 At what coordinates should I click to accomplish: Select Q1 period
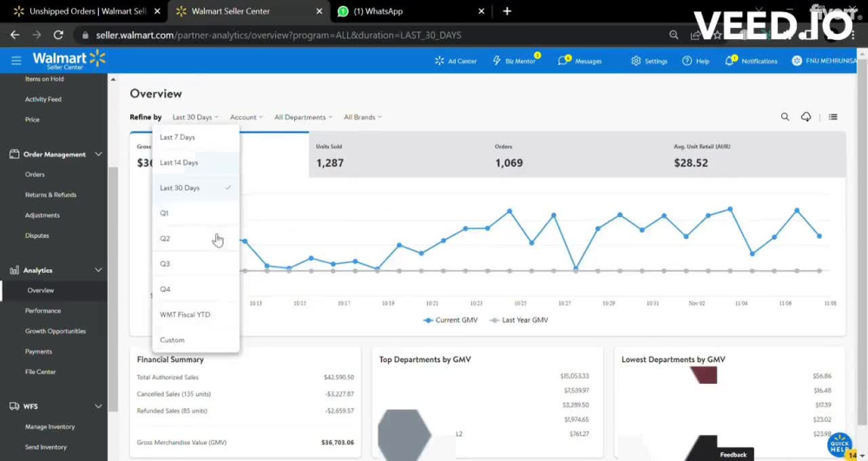(196, 213)
